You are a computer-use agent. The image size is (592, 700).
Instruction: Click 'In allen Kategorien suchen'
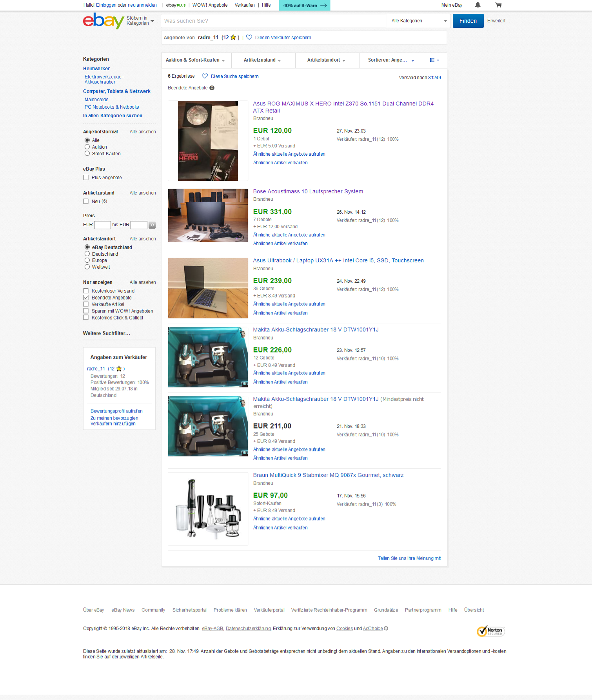tap(113, 116)
